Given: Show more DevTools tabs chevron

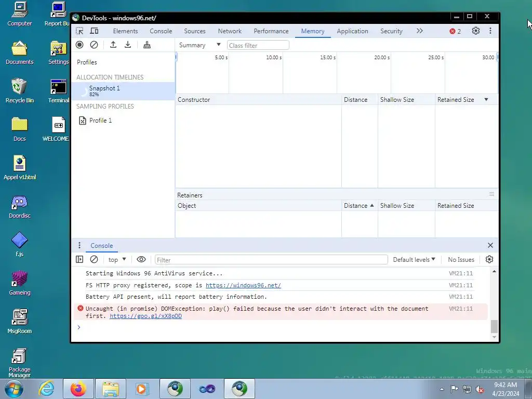Looking at the screenshot, I should point(420,31).
